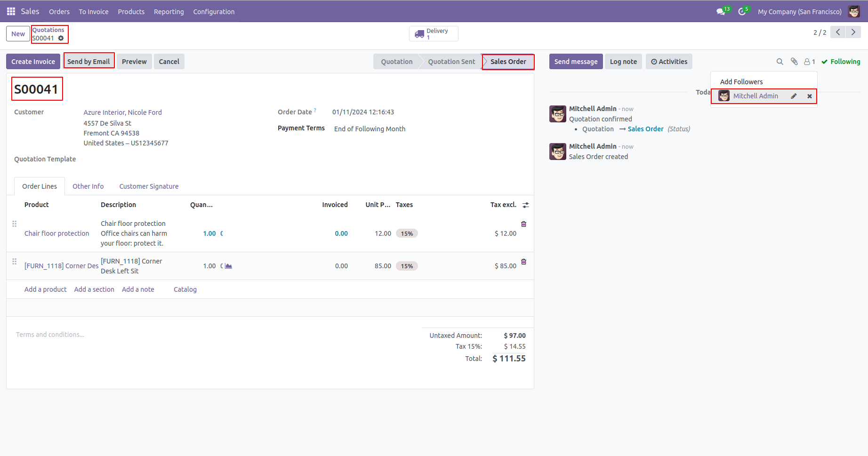Screen dimensions: 868x456
Task: Open the Reporting menu
Action: (169, 12)
